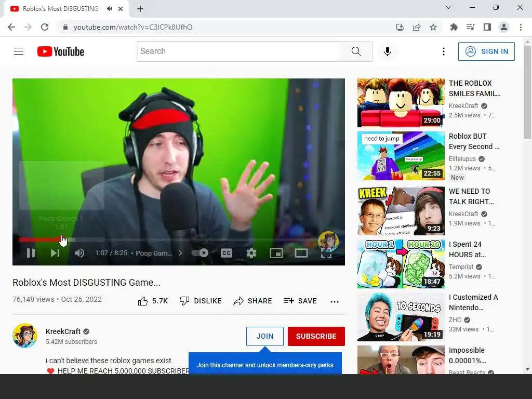Click the JOIN channel button
Viewport: 532px width, 399px height.
(x=264, y=336)
